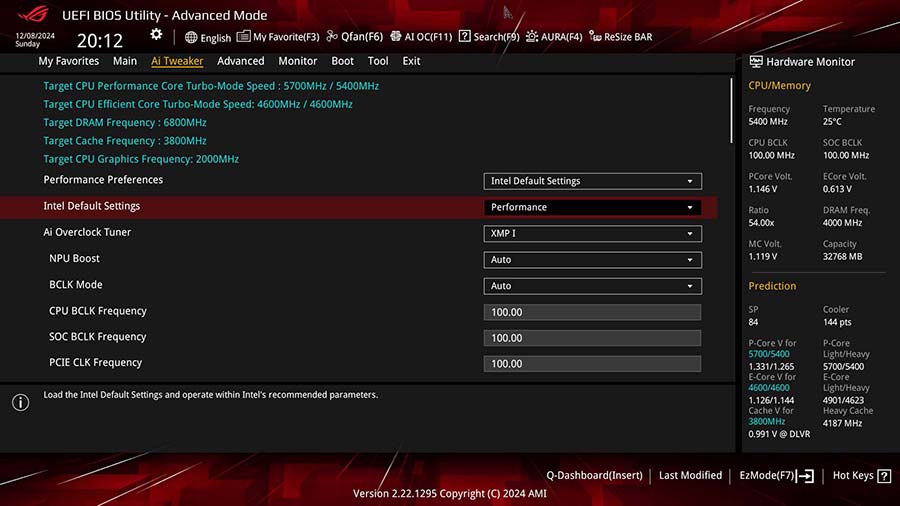Select the Ai Overclock Tuner label
The image size is (900, 506).
[x=87, y=232]
